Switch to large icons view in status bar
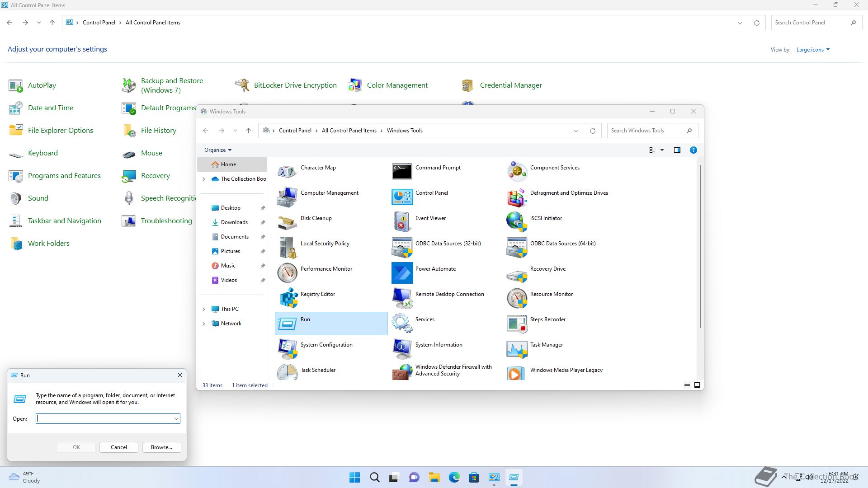The width and height of the screenshot is (868, 488). tap(697, 385)
